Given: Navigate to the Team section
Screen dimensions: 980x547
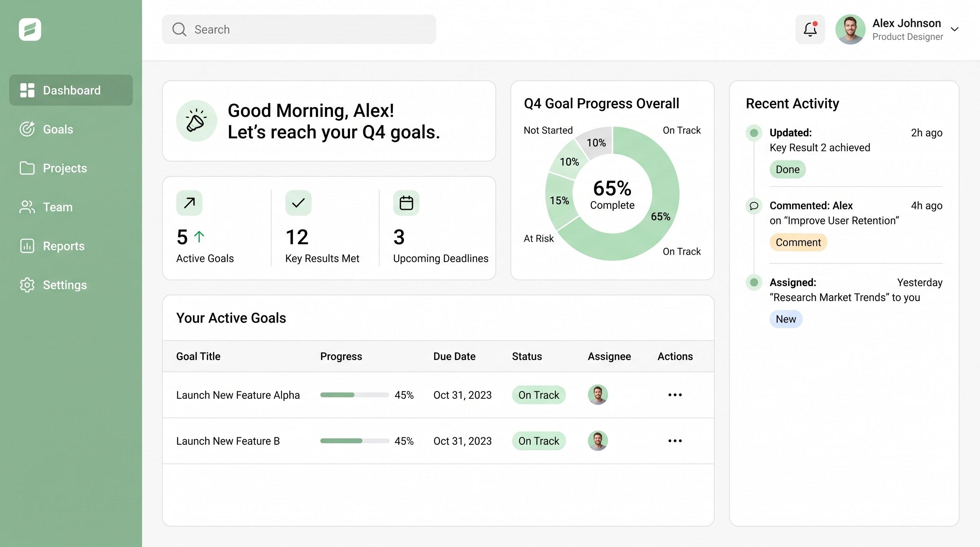Looking at the screenshot, I should [46, 207].
